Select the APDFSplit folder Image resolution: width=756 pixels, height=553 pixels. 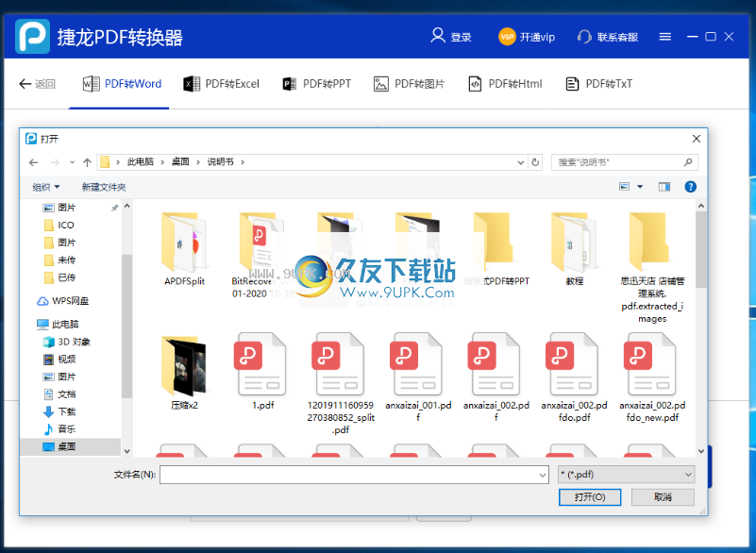point(184,249)
